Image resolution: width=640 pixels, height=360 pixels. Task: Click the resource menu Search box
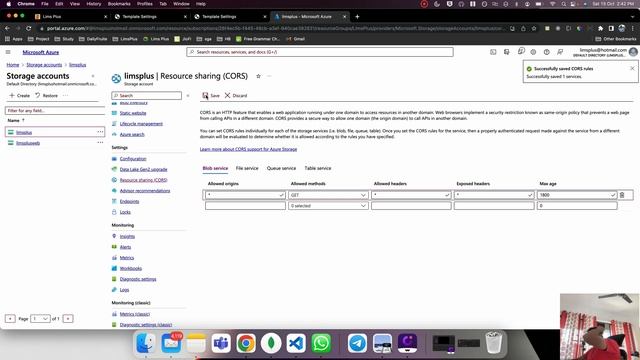coord(147,96)
